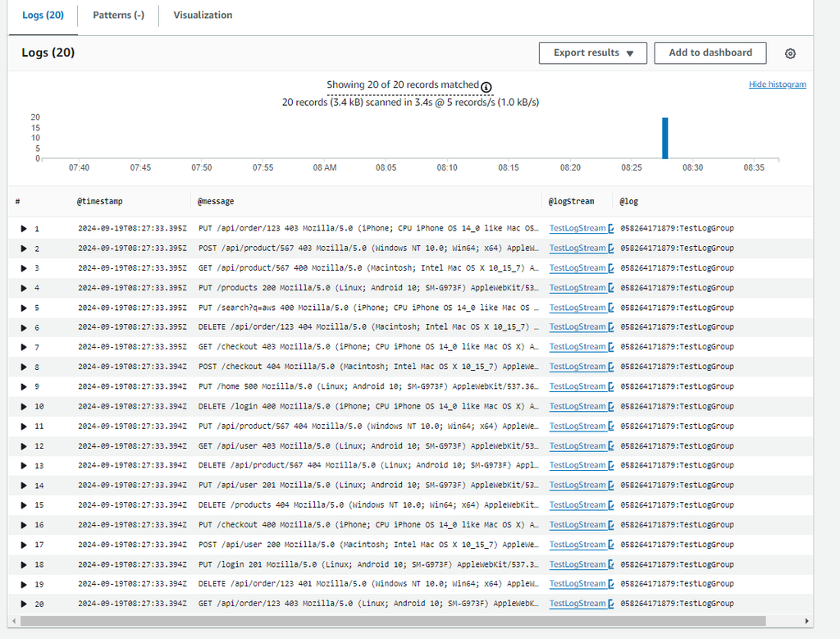Open the Export results dropdown

point(592,52)
